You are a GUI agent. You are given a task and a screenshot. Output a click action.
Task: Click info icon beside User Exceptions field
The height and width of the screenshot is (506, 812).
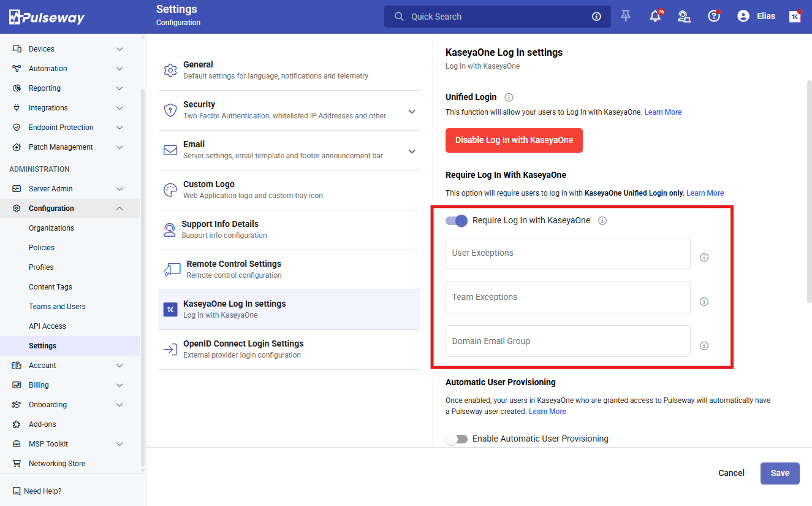(x=704, y=258)
